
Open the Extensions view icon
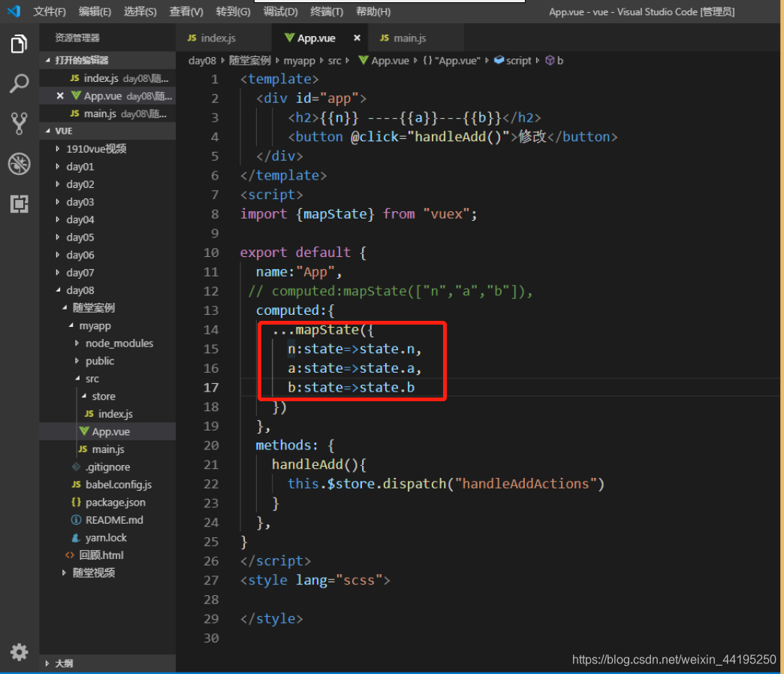[x=19, y=204]
